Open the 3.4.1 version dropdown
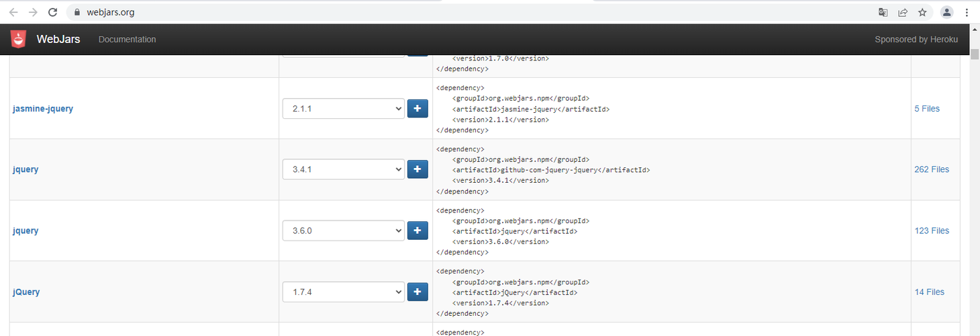 [344, 169]
